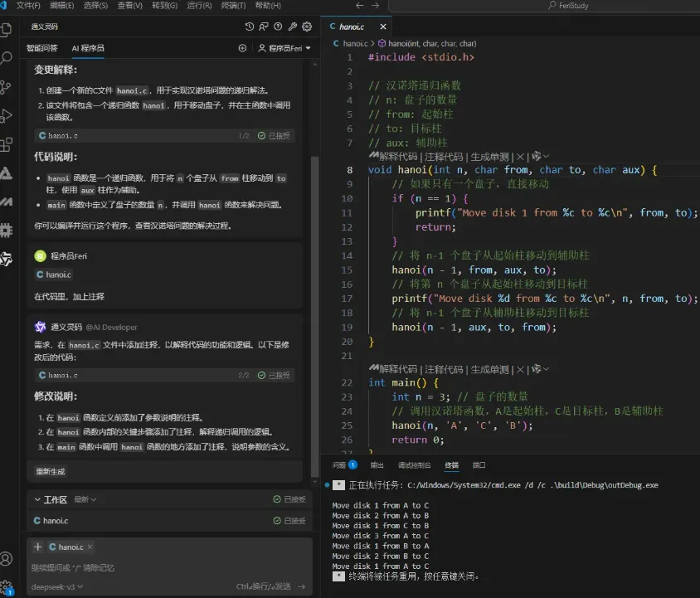Viewport: 700px width, 598px height.
Task: Open the 调试控制台 panel tab
Action: 415,465
